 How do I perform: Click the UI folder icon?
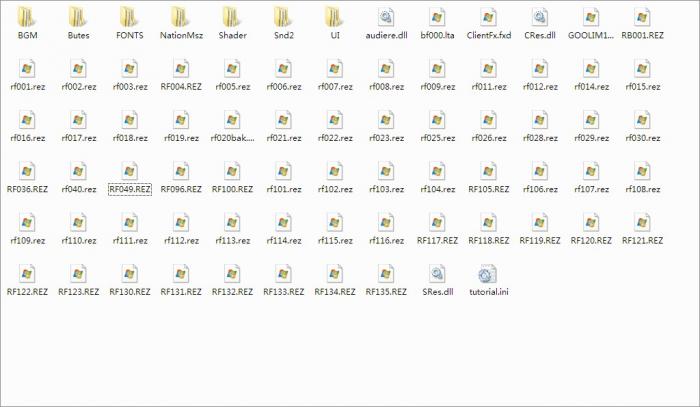point(335,18)
